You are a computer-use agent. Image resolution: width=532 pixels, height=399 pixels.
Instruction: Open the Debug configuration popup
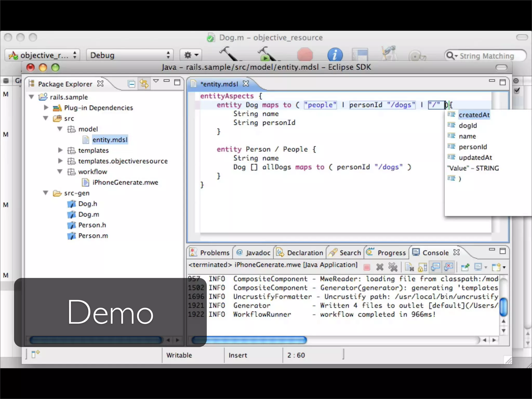click(130, 55)
